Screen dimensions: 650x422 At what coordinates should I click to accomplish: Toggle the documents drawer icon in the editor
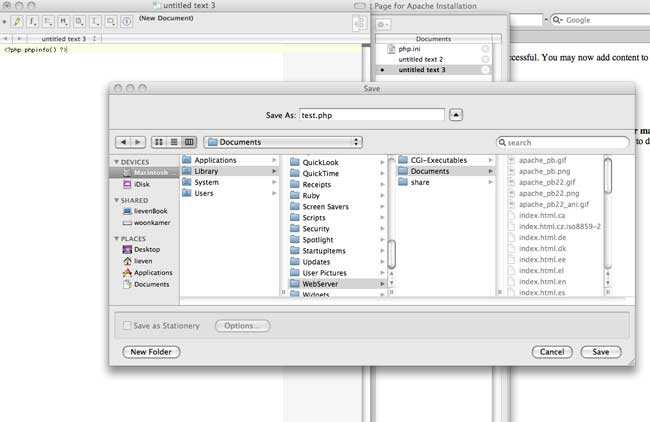click(x=359, y=23)
